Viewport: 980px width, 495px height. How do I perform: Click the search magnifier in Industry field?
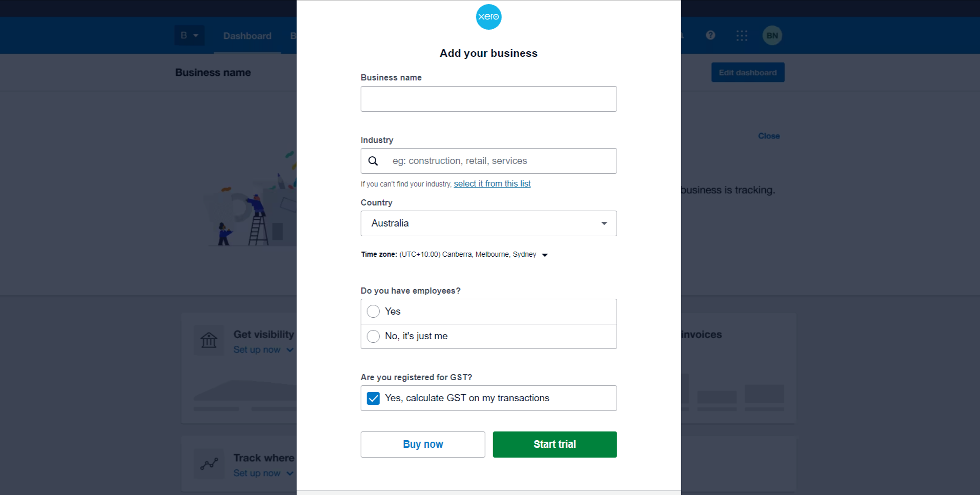click(373, 161)
